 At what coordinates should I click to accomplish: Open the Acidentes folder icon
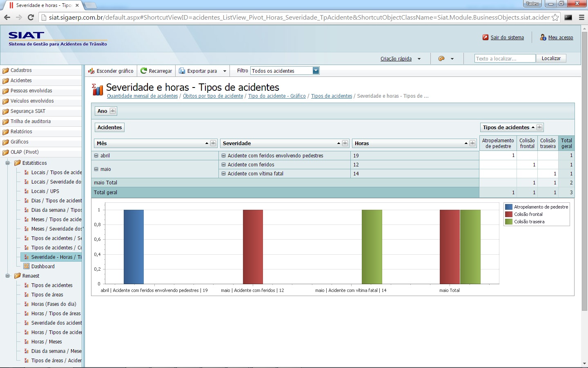[6, 81]
